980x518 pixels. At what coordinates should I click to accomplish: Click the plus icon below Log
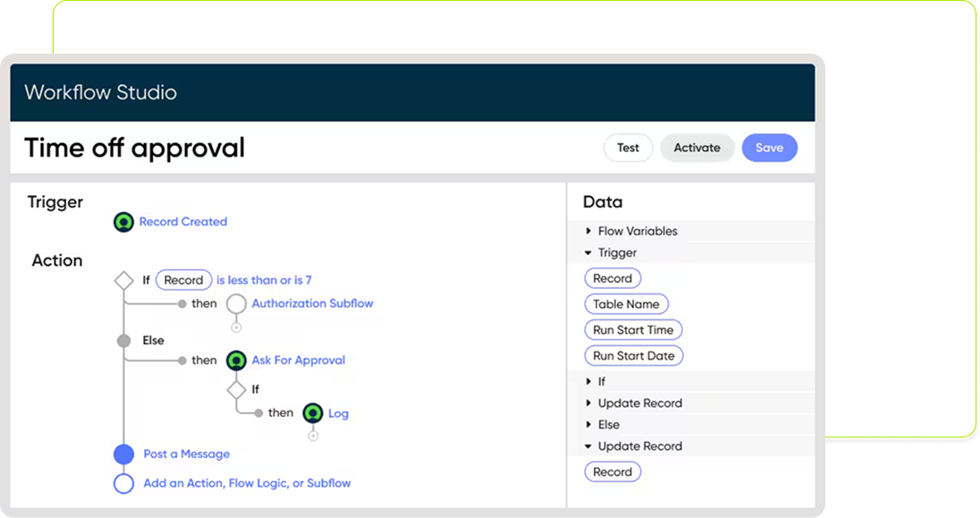click(312, 436)
